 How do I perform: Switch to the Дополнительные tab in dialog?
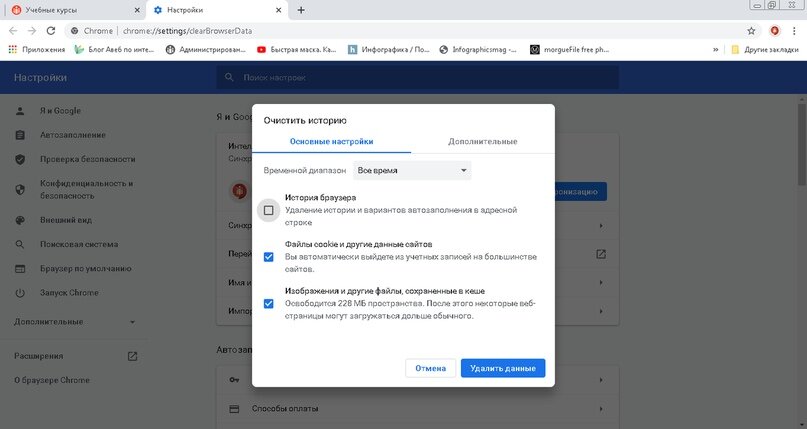(482, 141)
